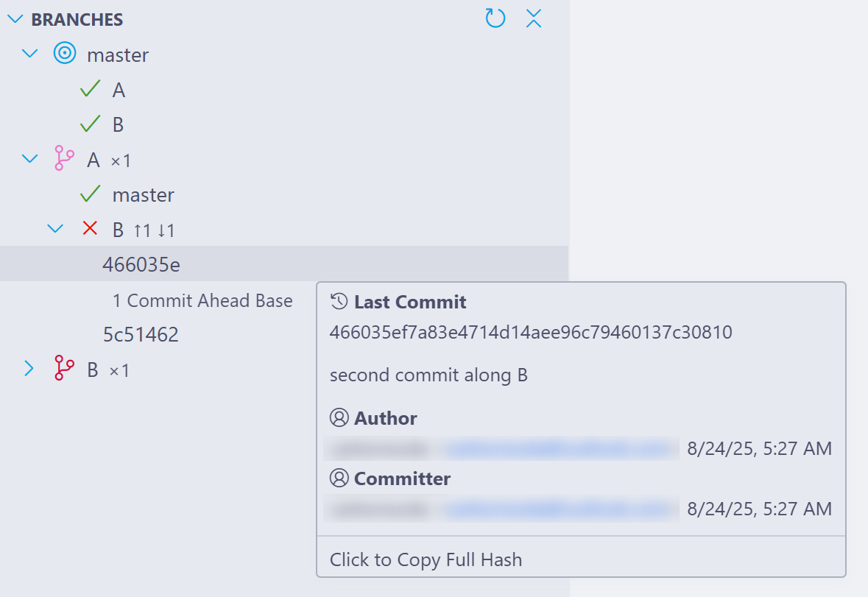Click to Copy Full Hash in tooltip
The width and height of the screenshot is (868, 597).
click(x=426, y=559)
